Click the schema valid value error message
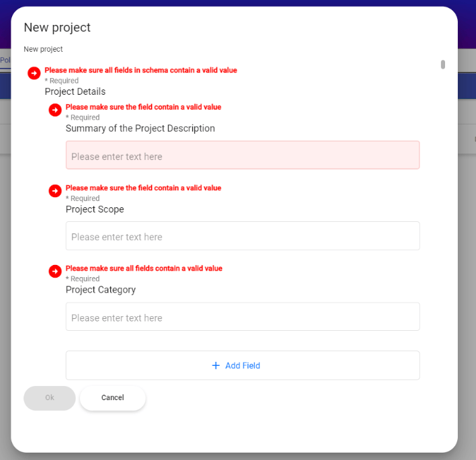This screenshot has height=460, width=476. point(141,70)
